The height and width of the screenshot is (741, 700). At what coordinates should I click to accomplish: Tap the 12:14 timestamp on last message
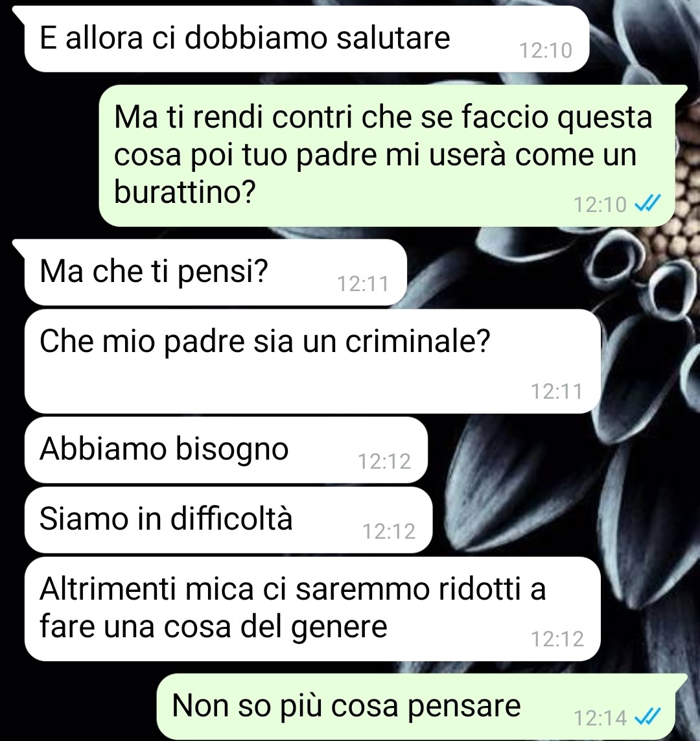tap(600, 718)
